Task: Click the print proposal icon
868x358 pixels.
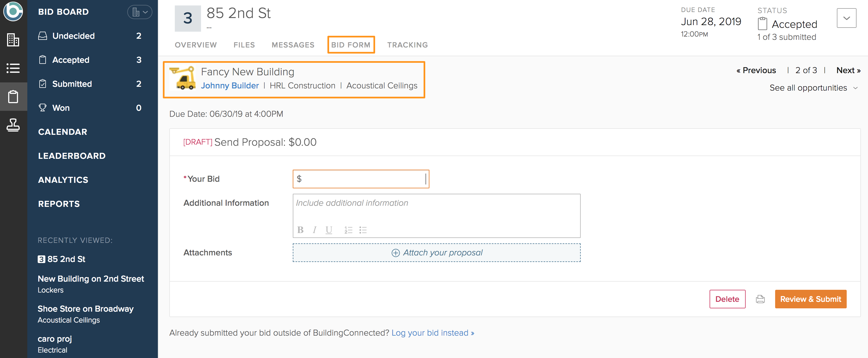Action: pos(760,299)
